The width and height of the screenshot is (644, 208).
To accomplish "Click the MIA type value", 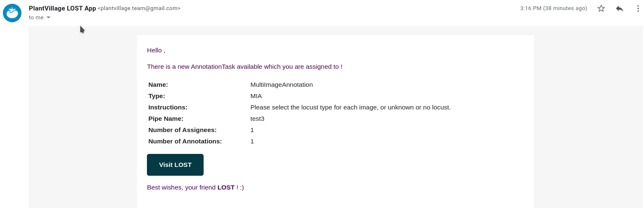I will tap(256, 96).
